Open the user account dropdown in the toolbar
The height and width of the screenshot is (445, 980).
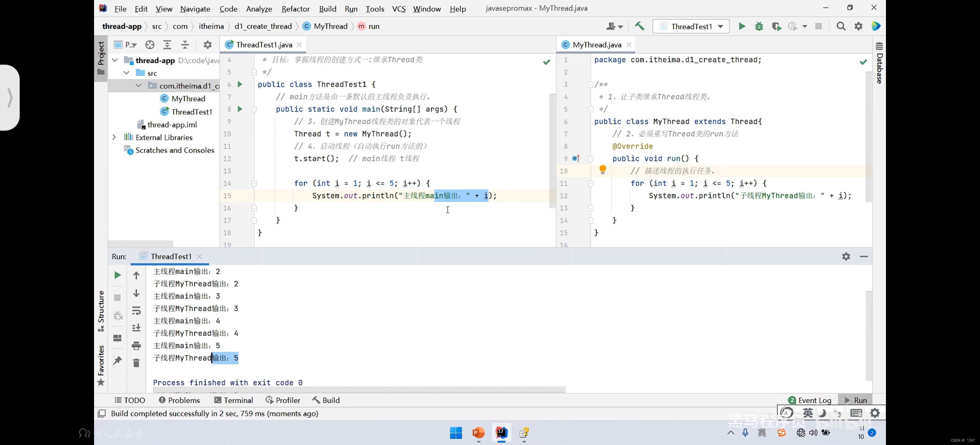point(614,26)
